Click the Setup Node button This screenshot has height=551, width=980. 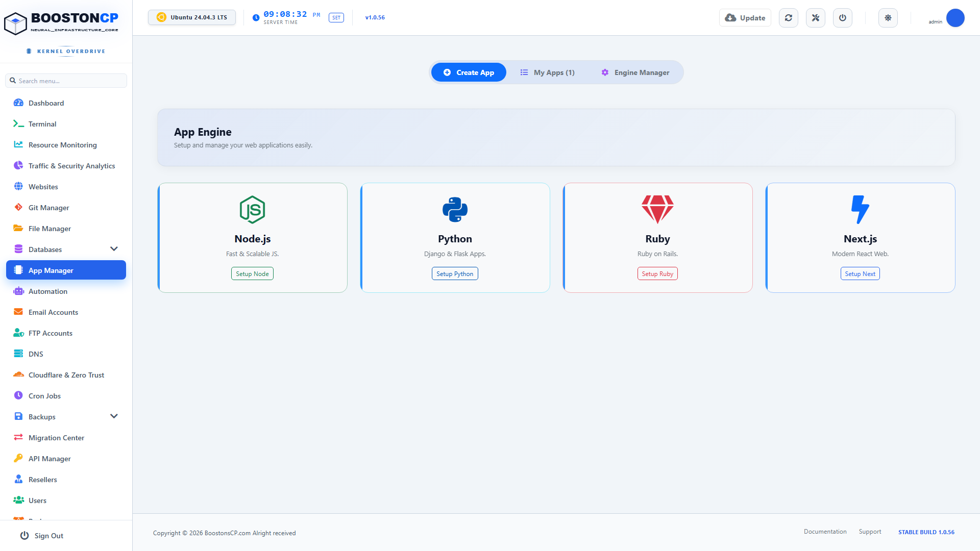252,274
